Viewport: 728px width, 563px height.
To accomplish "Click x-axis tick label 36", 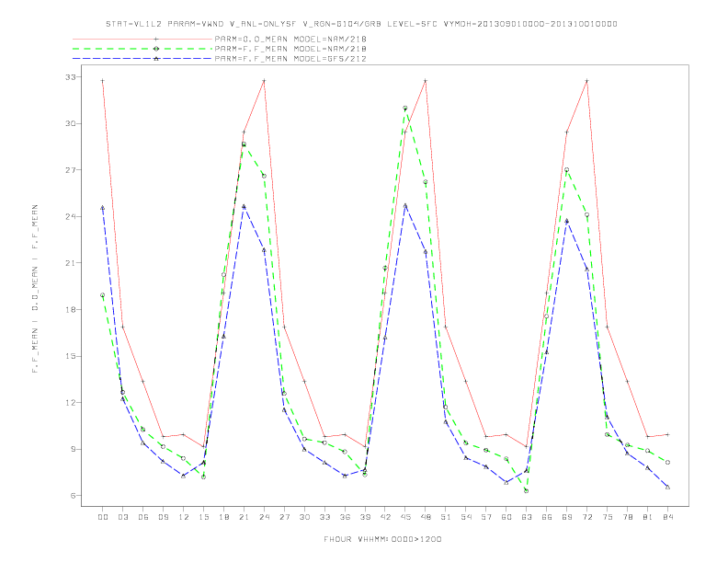I will pos(345,517).
